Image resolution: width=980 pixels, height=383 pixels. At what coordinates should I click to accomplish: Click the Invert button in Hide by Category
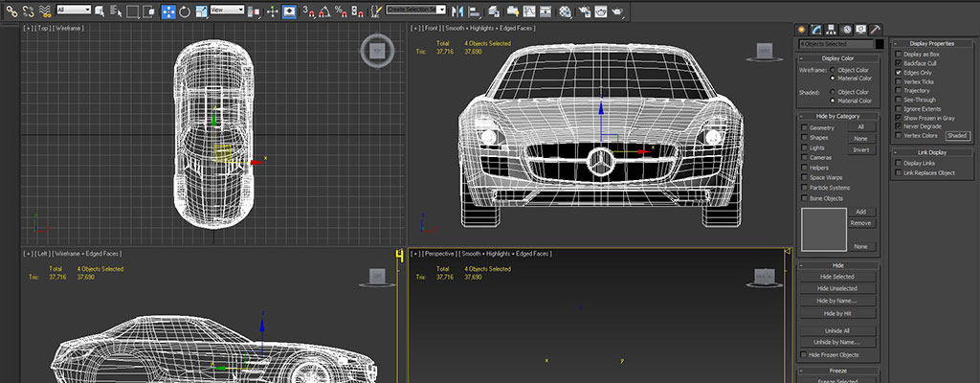(x=861, y=150)
